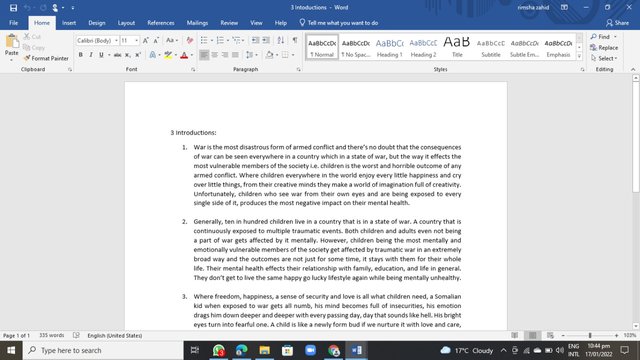Image resolution: width=640 pixels, height=360 pixels.
Task: Open File Explorer from taskbar
Action: pos(264,350)
